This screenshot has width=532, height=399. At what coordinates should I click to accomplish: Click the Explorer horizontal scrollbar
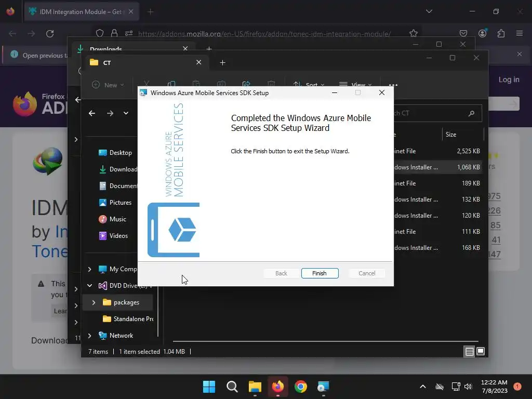(x=326, y=341)
